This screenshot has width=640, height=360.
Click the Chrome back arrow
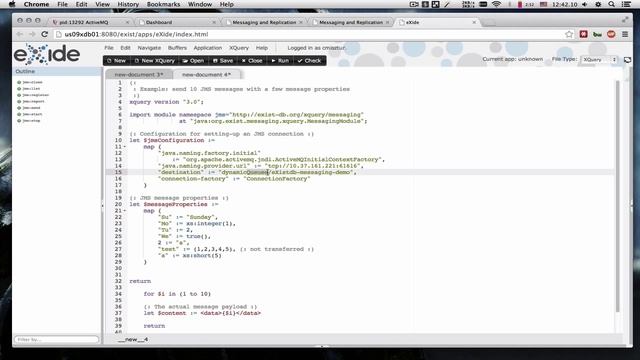[20, 34]
